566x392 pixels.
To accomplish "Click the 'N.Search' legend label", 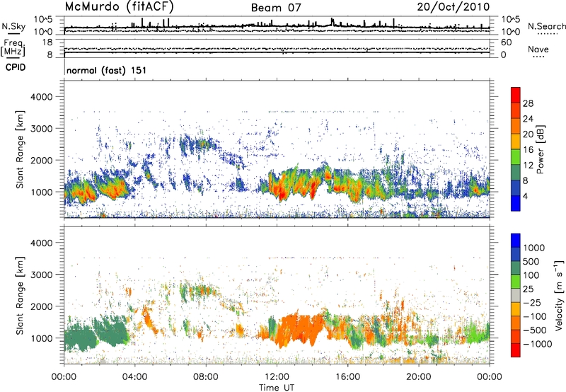I will [546, 26].
